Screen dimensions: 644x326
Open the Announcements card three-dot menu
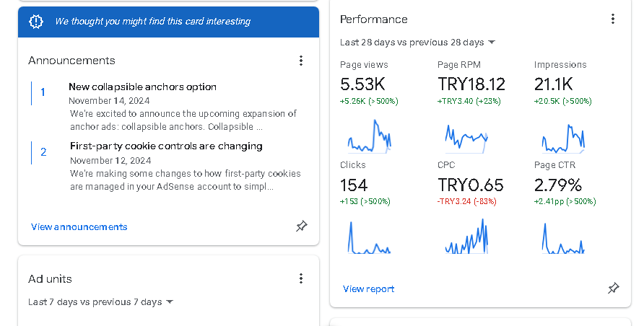301,61
